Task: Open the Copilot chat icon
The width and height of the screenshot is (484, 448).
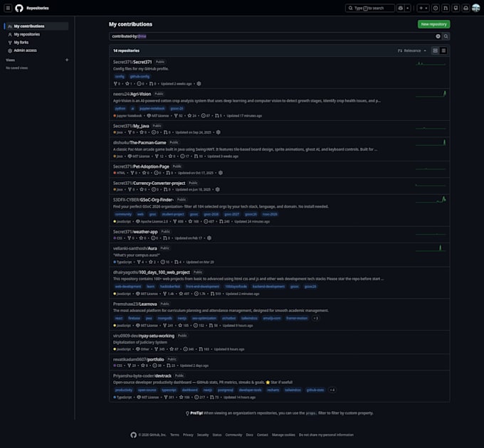Action: pyautogui.click(x=401, y=8)
